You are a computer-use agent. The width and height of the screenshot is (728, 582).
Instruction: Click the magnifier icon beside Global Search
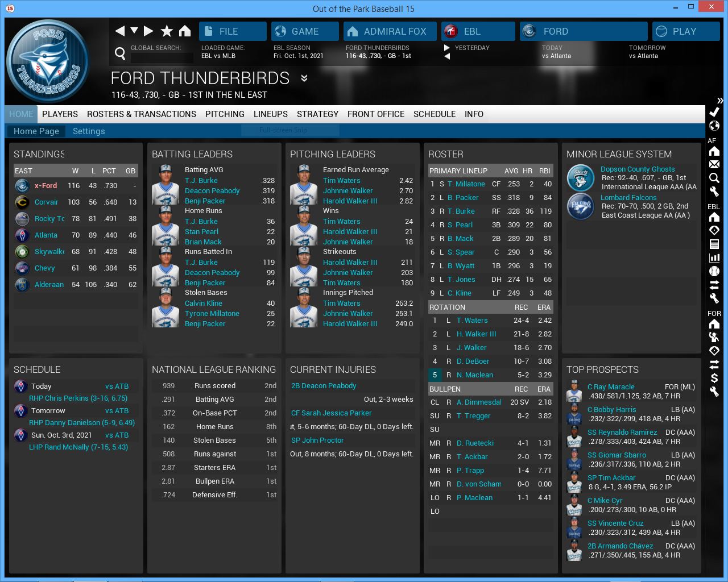120,53
